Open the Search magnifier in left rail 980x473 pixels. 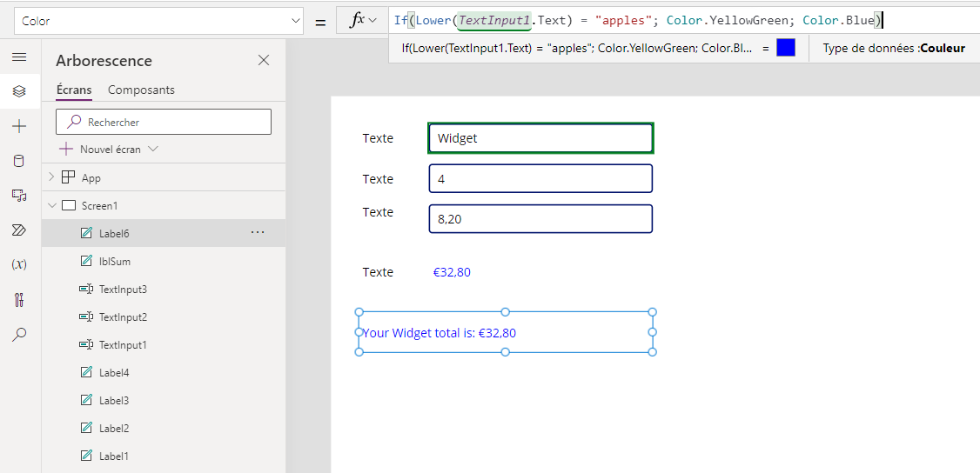(19, 334)
